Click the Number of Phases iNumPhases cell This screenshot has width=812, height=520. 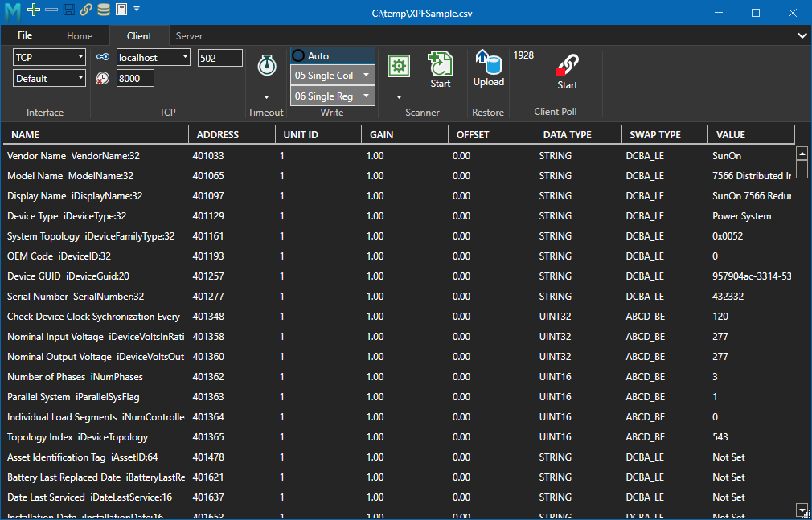point(75,377)
